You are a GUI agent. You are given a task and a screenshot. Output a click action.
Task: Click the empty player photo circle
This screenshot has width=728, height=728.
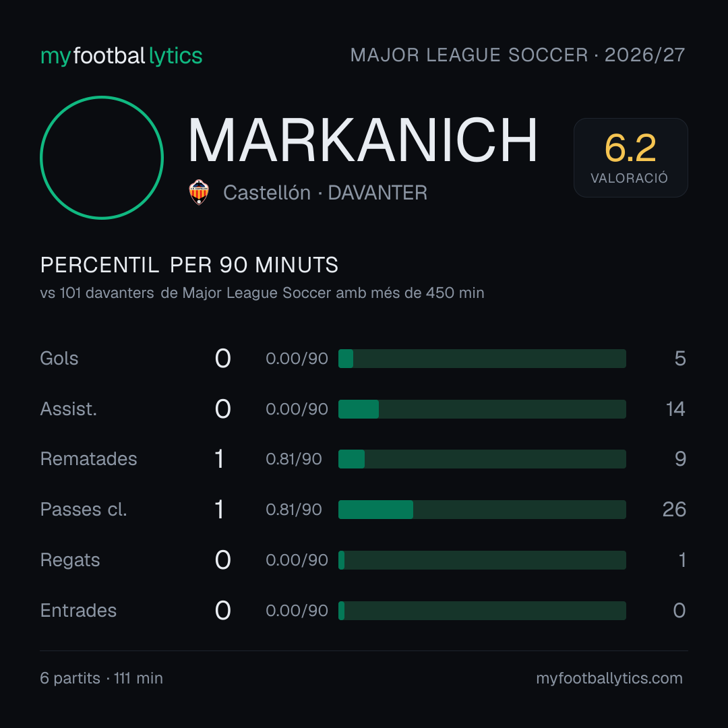pyautogui.click(x=102, y=158)
